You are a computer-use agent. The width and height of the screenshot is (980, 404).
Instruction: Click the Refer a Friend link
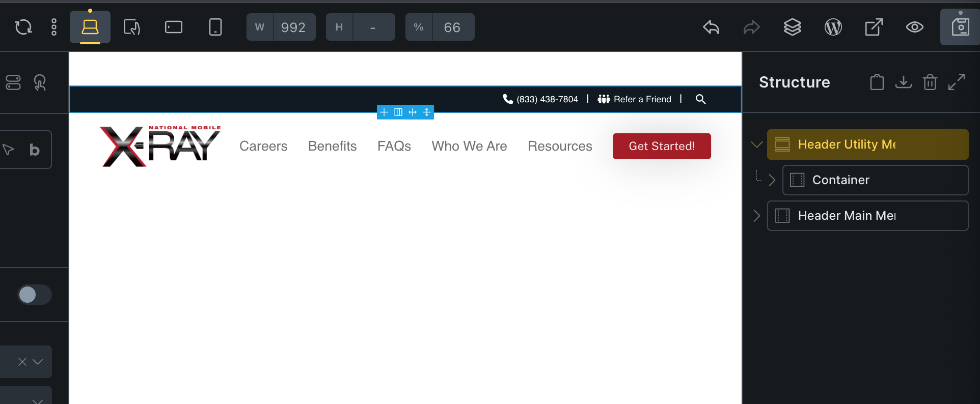(634, 99)
